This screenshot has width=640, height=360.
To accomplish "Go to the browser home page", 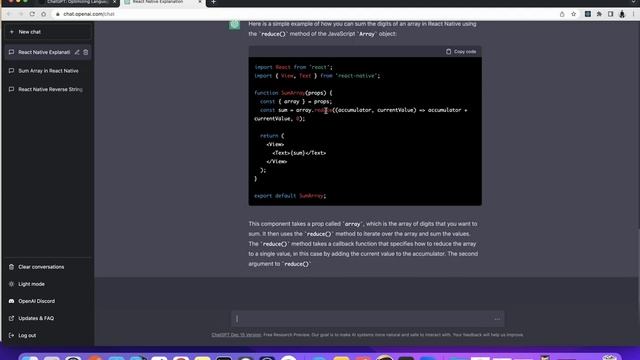I will point(44,14).
